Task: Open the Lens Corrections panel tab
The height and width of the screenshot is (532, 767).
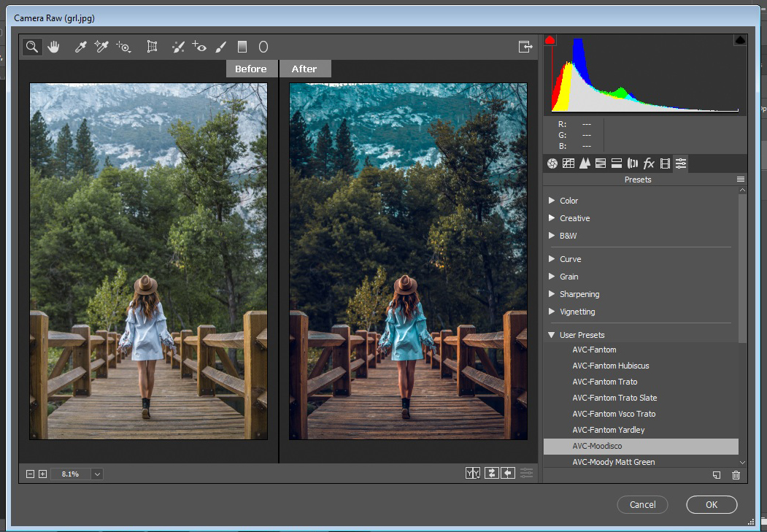Action: (633, 163)
